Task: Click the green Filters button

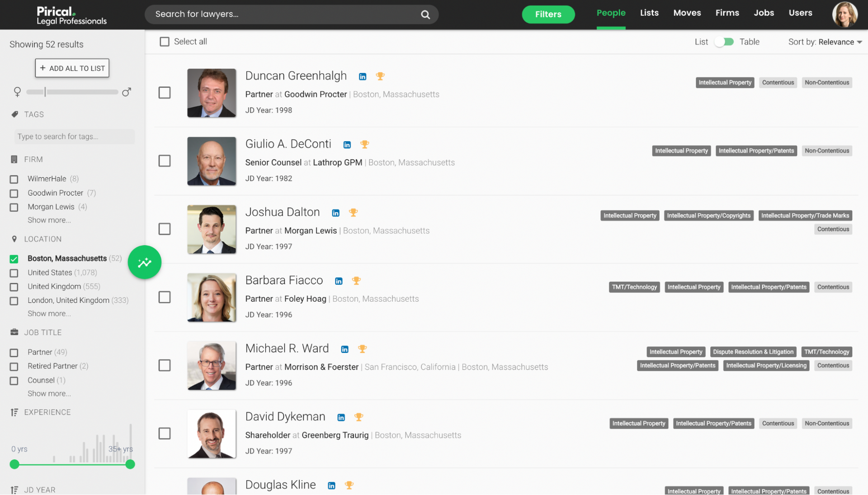Action: pos(548,14)
